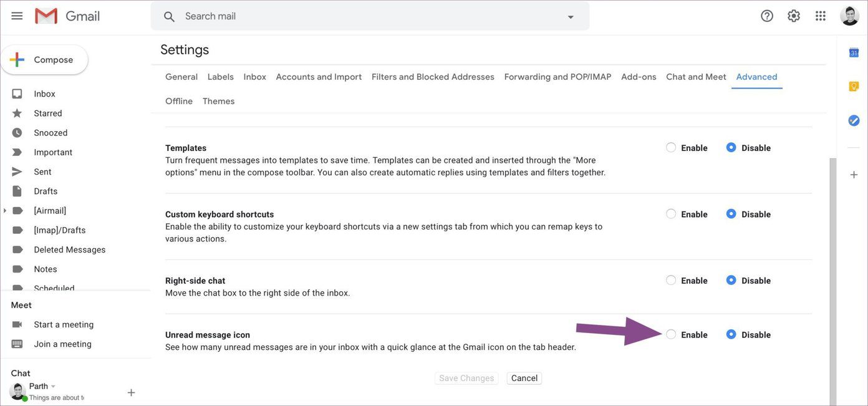Image resolution: width=868 pixels, height=406 pixels.
Task: Select Disable for Custom keyboard shortcuts
Action: [x=731, y=214]
